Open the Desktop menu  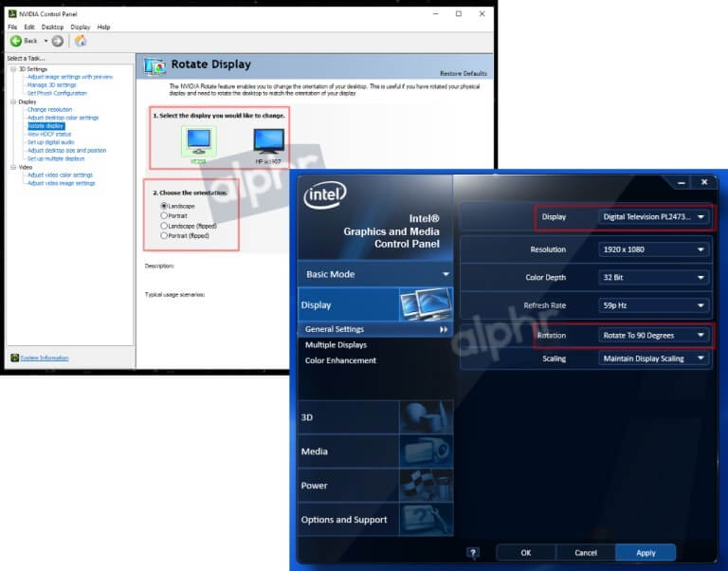(52, 27)
